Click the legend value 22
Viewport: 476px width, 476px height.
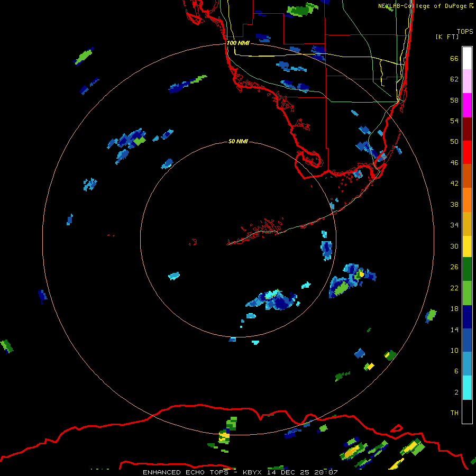454,288
